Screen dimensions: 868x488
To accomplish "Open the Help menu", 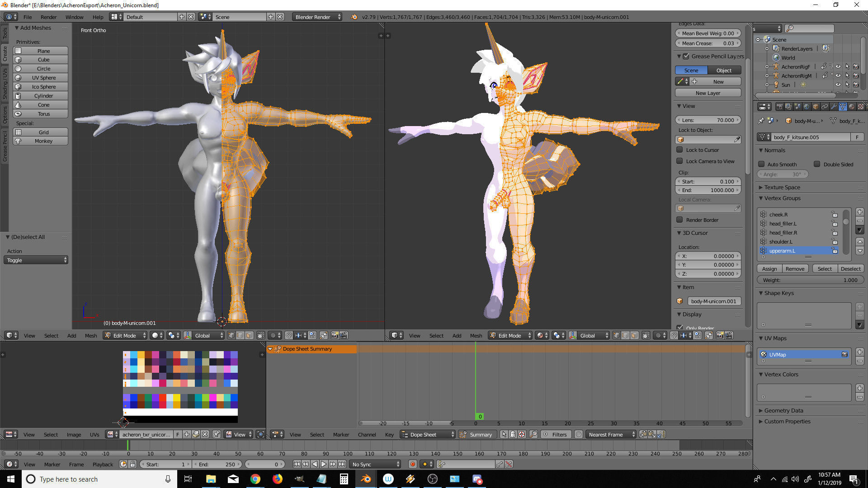I will pyautogui.click(x=98, y=17).
